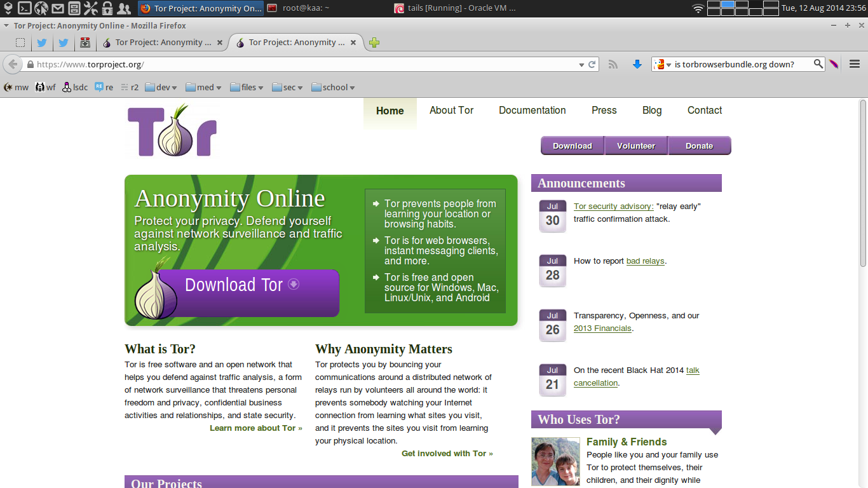Screen dimensions: 868x488
Task: Open the lsdc bookmark
Action: tap(75, 88)
